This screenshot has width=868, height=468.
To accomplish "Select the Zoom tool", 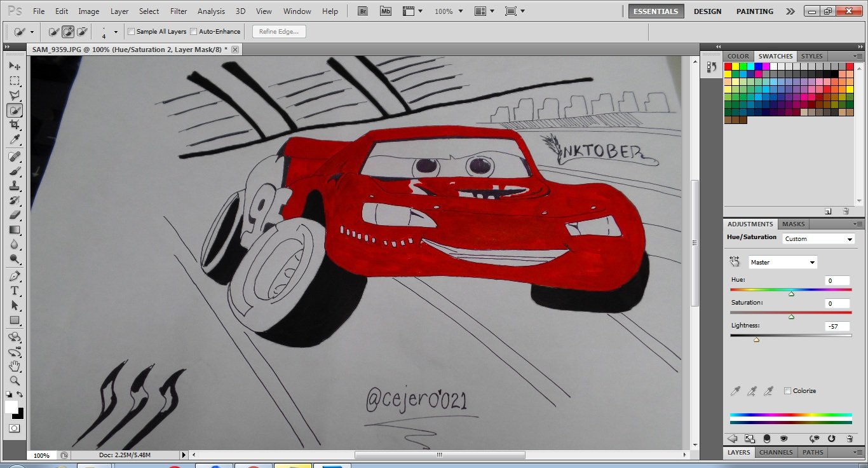I will coord(15,381).
